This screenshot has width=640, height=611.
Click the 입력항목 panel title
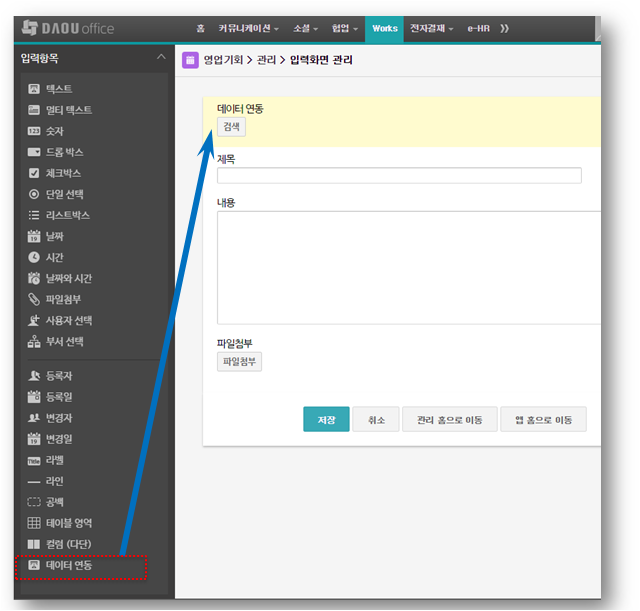point(40,58)
